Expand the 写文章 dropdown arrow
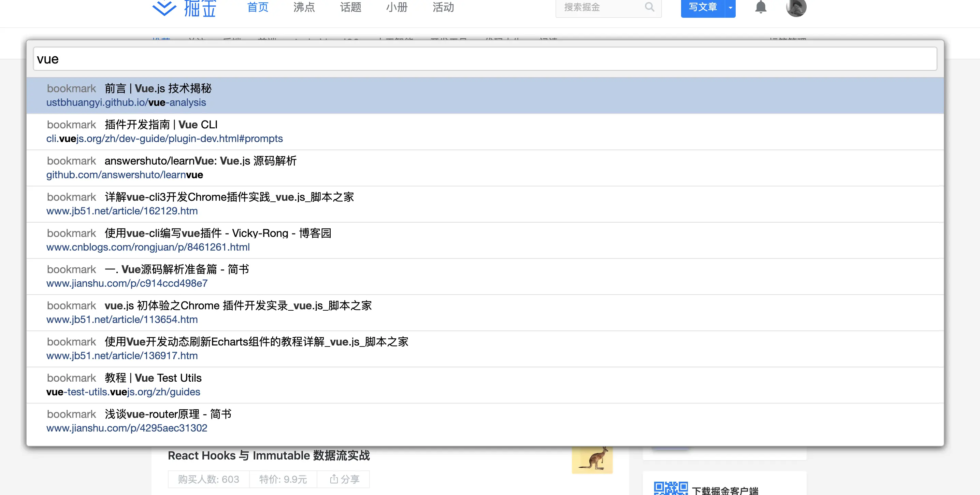 point(730,8)
